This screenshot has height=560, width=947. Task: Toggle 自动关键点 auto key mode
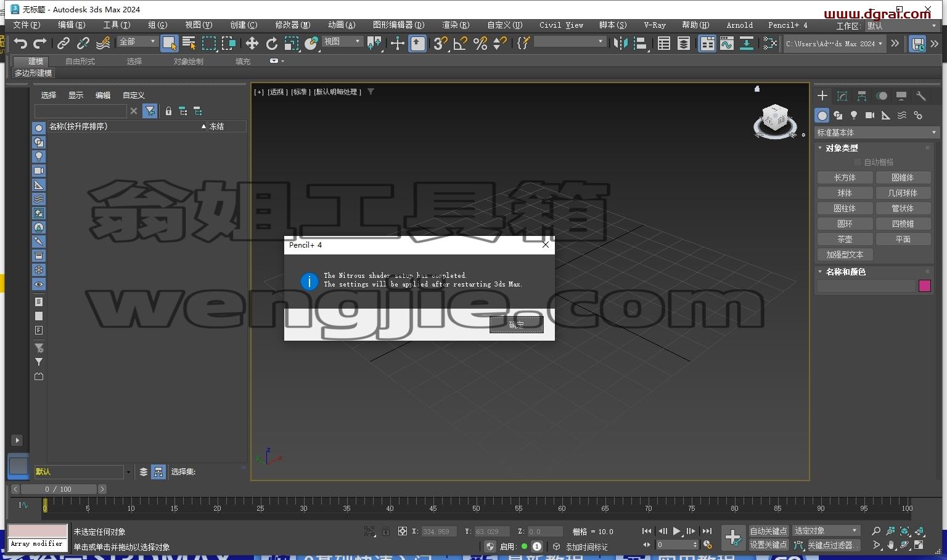tap(768, 531)
